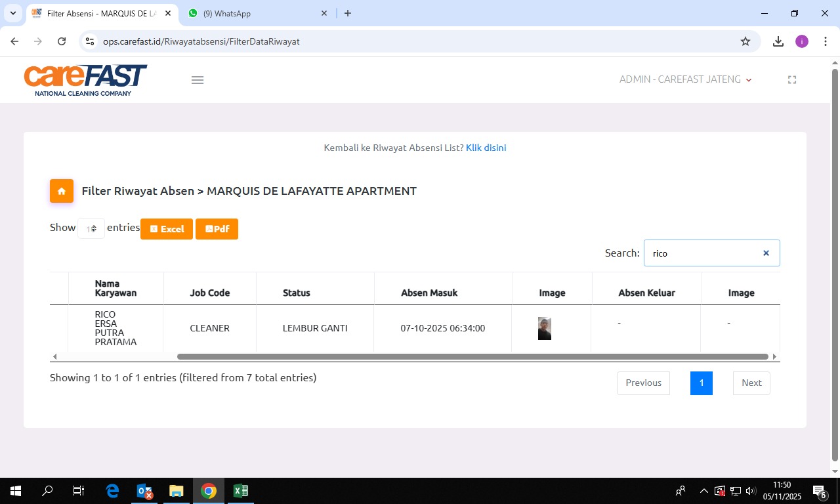This screenshot has height=504, width=840.
Task: Bookmark this page with star icon
Action: click(745, 41)
